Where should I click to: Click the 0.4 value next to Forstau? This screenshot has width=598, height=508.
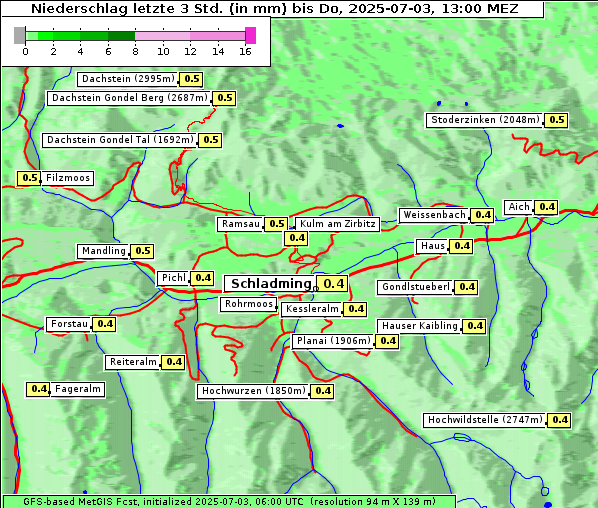pyautogui.click(x=104, y=325)
